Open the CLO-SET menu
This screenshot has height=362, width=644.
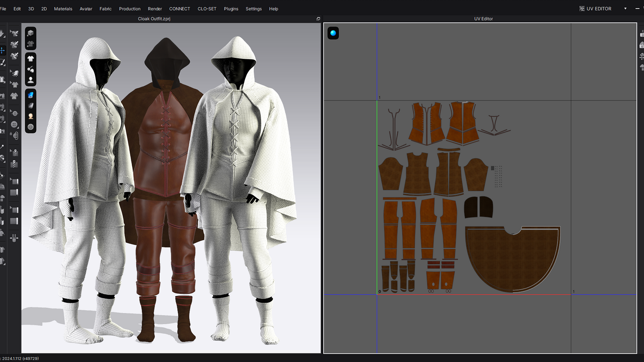point(207,9)
